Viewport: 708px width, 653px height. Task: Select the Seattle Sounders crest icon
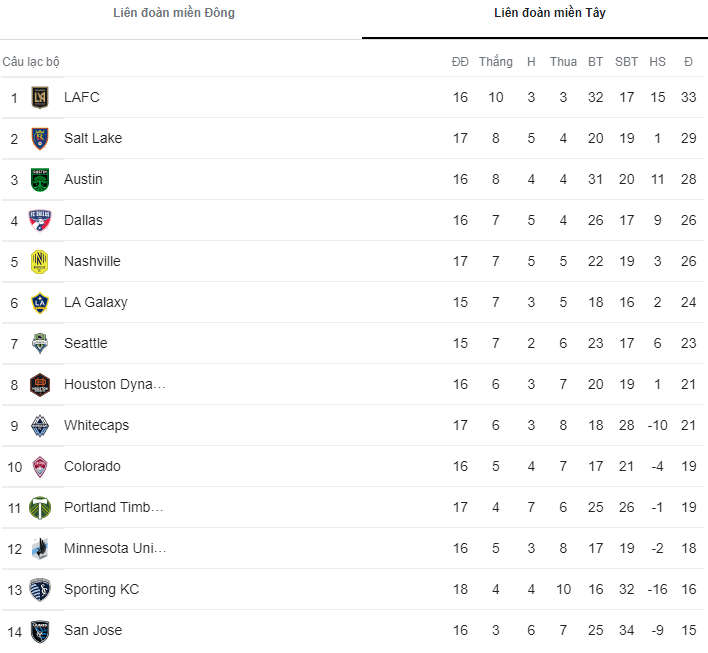(40, 344)
